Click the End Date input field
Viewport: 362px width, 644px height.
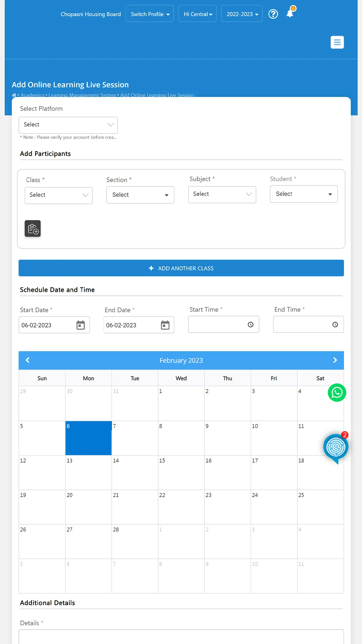click(x=139, y=325)
